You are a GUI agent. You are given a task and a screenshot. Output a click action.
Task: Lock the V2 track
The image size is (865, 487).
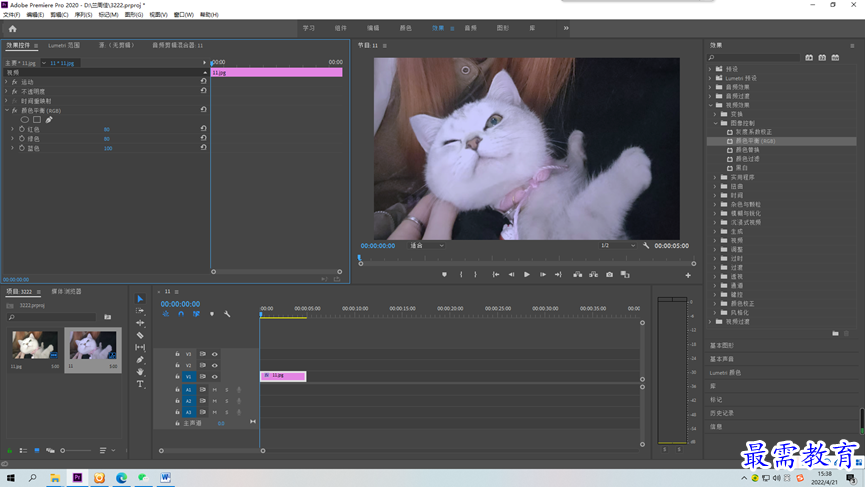pyautogui.click(x=177, y=365)
